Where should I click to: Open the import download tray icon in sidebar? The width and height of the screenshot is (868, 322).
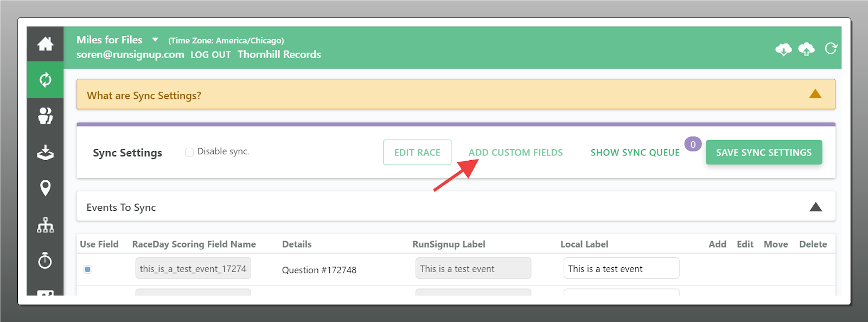pos(46,152)
